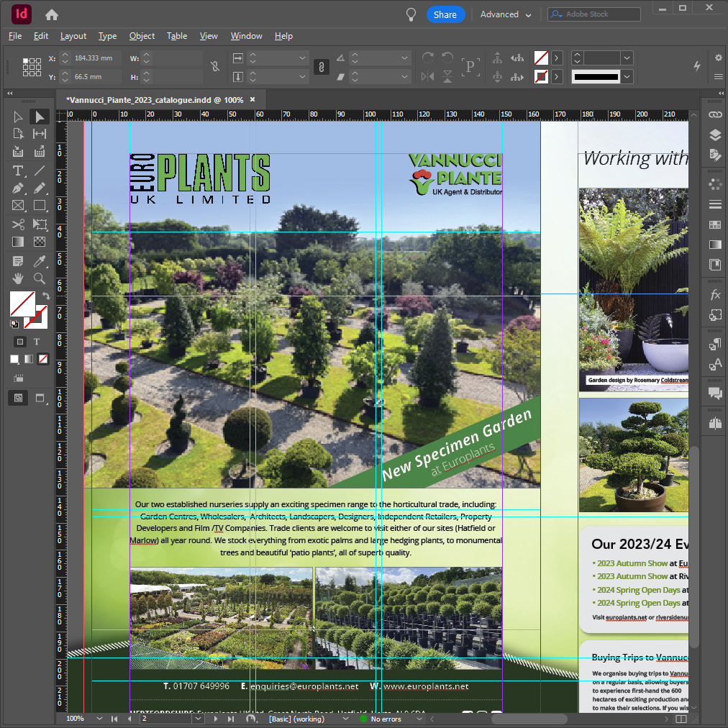Open Control panel settings gear
The height and width of the screenshot is (728, 728).
(718, 58)
